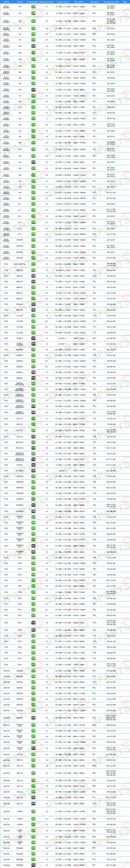This screenshot has height=868, width=130.
Task: Click the 188 A6.000, 183 A1.000 engine code in Barchetta row
Action: (111, 264)
